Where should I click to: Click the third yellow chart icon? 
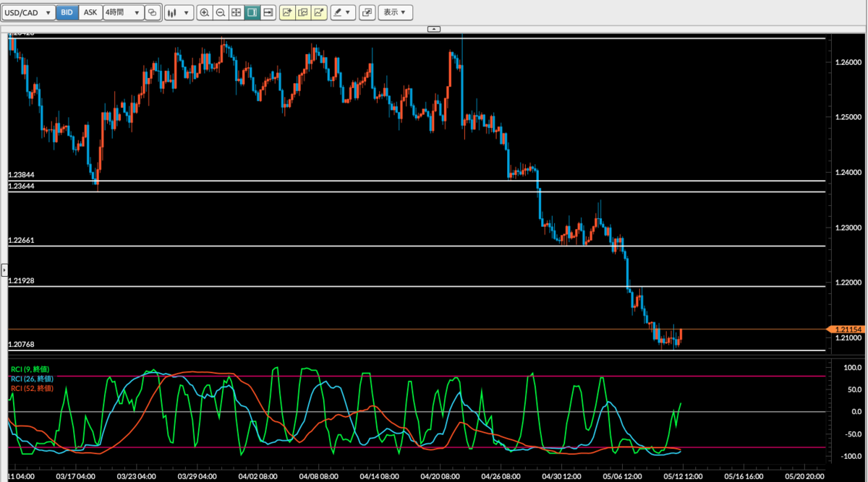pos(318,12)
